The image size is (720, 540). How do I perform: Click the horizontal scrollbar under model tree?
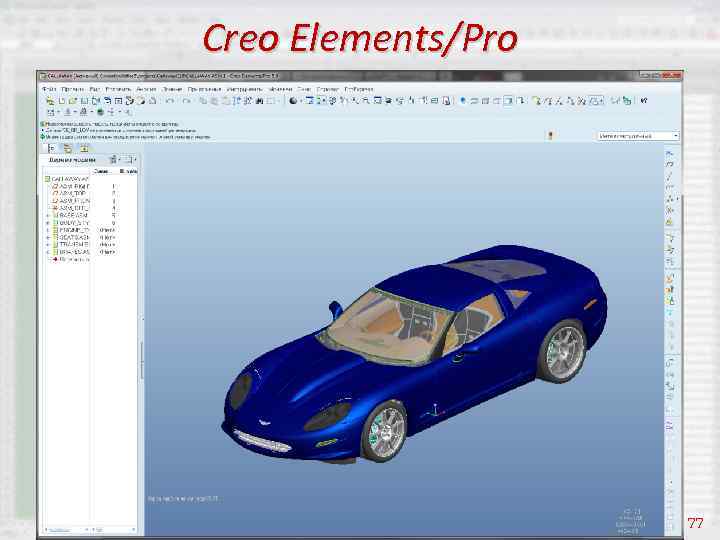[x=69, y=530]
